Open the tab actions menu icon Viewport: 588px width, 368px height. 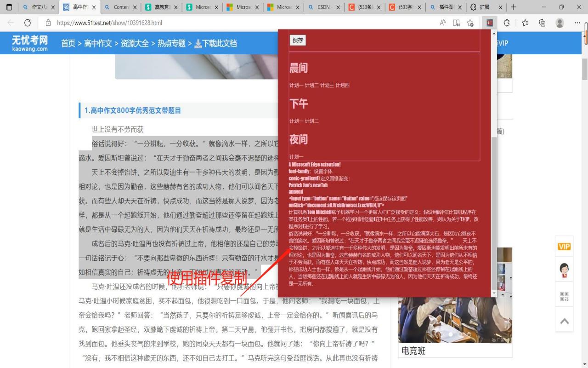pyautogui.click(x=9, y=7)
